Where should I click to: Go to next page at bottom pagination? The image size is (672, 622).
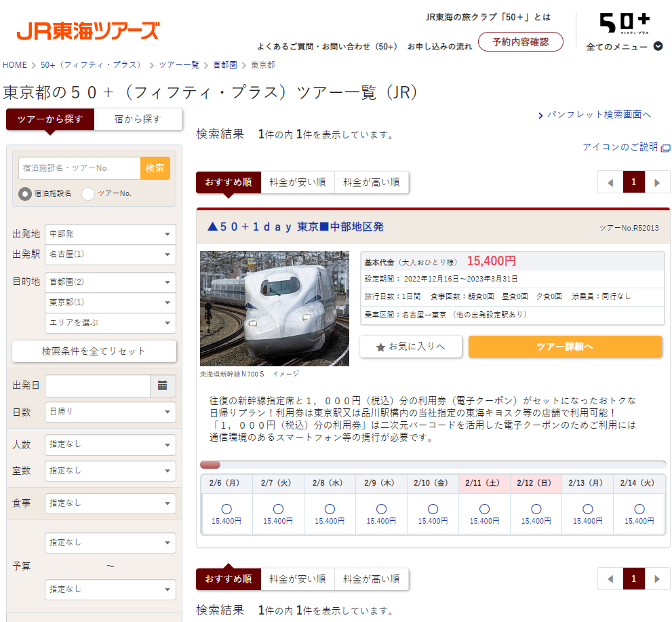tap(657, 579)
